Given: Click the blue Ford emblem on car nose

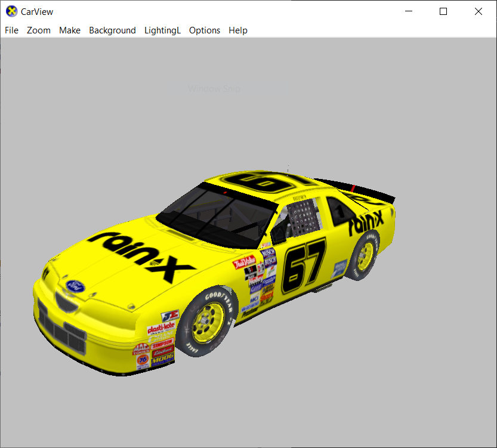Looking at the screenshot, I should click(76, 286).
